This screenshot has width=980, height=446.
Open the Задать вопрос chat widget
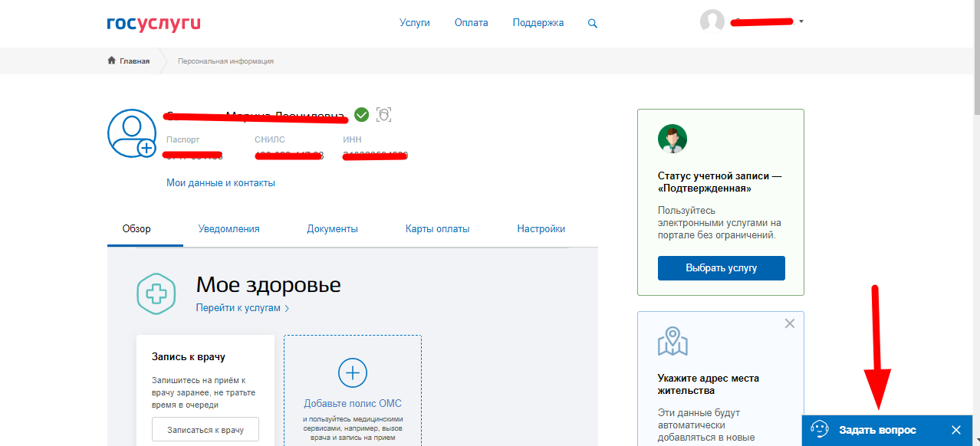[x=876, y=430]
